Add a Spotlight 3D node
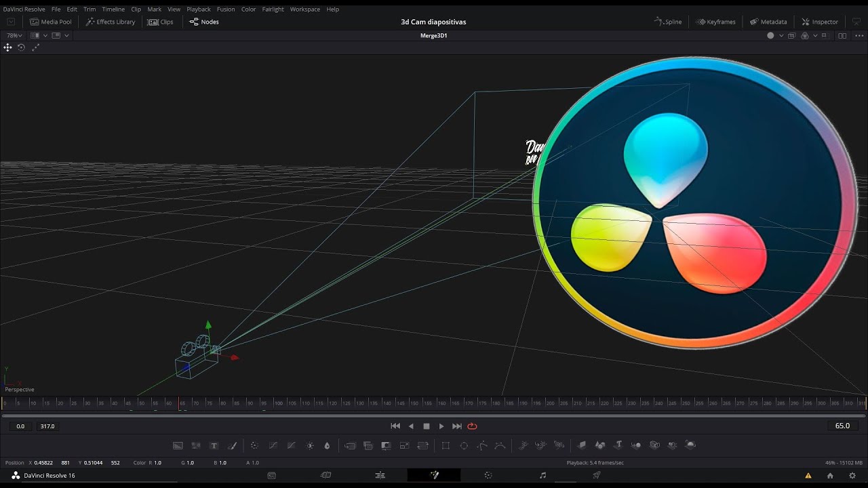 pyautogui.click(x=672, y=445)
